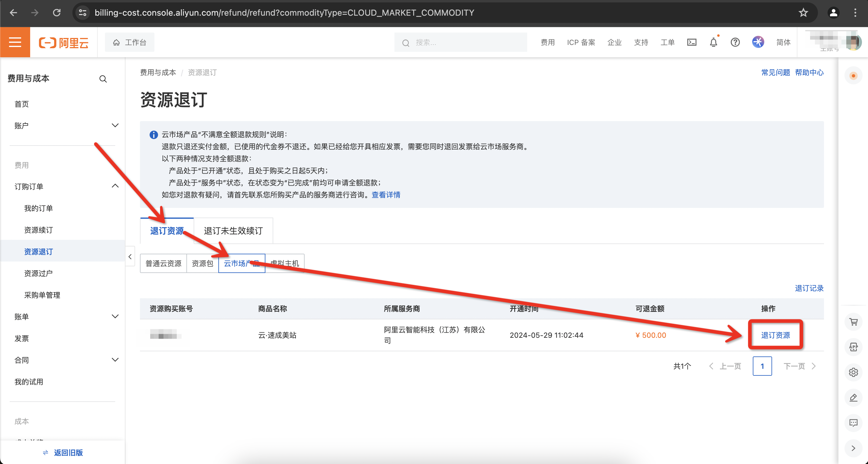Open 帮助中心 link
This screenshot has height=464, width=868.
809,72
